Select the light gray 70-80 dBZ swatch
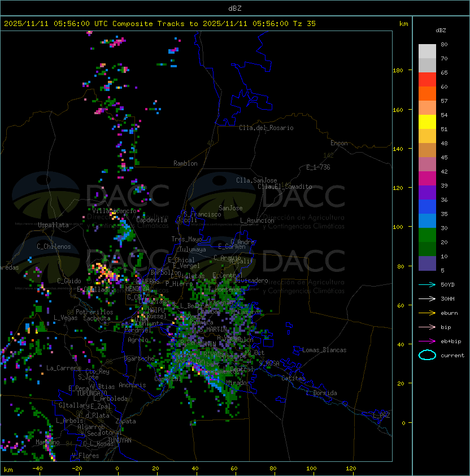 pos(427,51)
